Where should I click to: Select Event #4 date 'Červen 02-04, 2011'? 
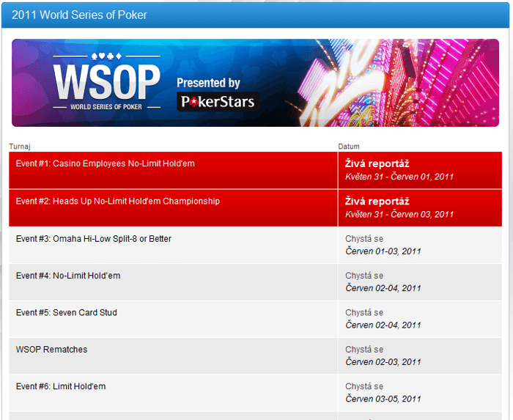[383, 288]
